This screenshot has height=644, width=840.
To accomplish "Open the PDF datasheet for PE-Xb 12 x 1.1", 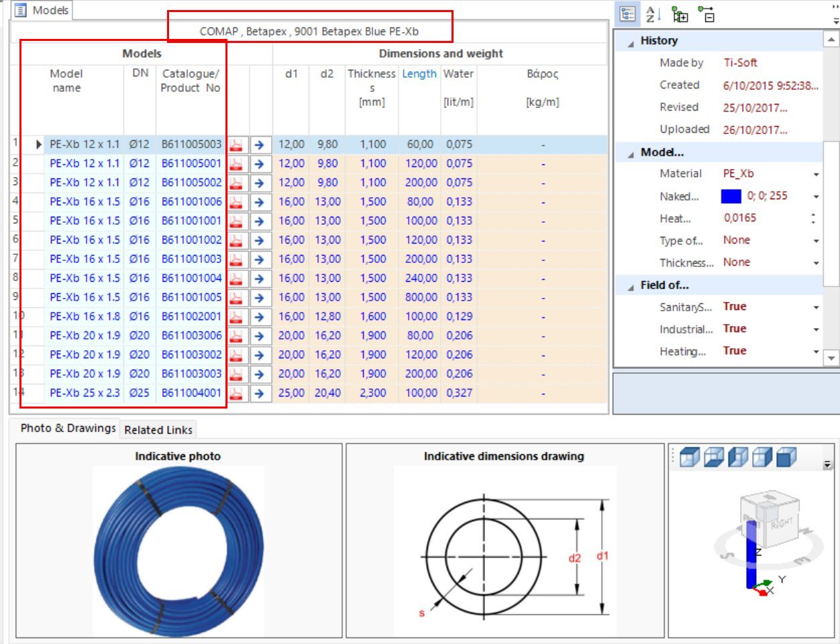I will pos(236,144).
